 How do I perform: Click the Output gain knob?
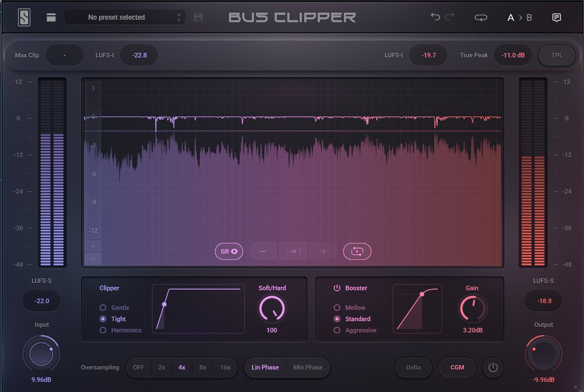[543, 354]
